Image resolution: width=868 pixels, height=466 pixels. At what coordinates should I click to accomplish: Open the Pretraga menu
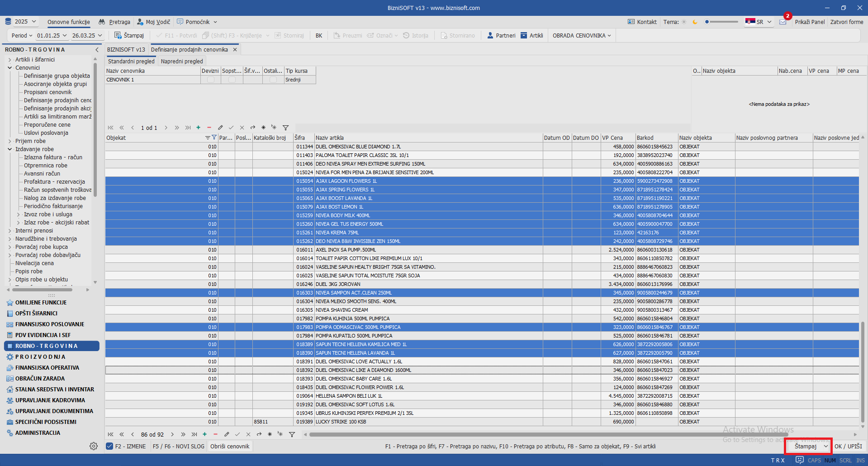pos(115,22)
